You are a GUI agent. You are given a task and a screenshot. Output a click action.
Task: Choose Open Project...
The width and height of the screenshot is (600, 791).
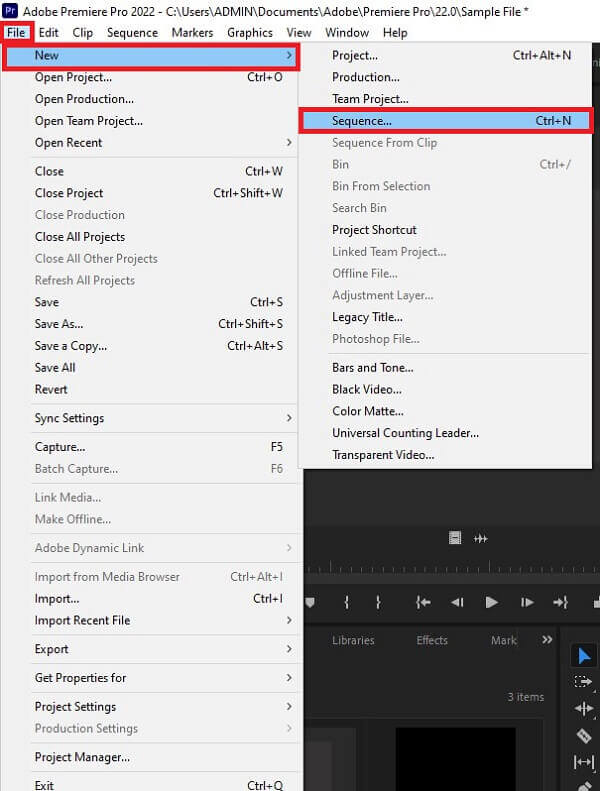pos(151,77)
